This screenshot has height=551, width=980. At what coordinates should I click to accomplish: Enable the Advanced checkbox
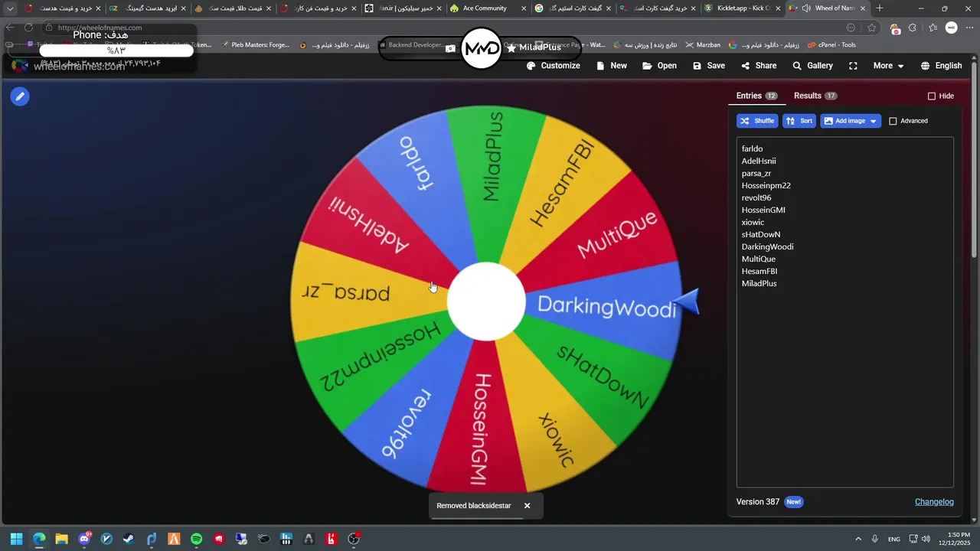point(893,121)
